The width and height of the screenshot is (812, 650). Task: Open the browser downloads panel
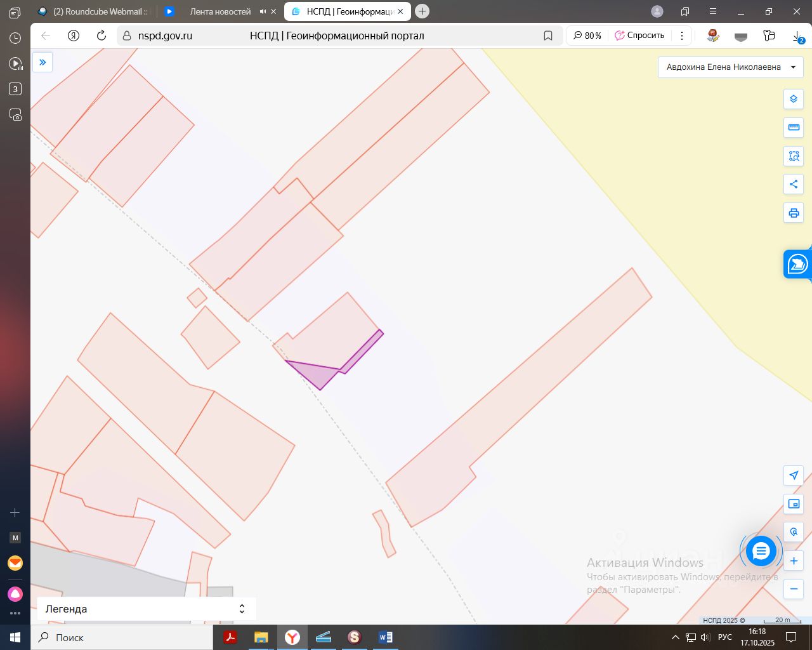pyautogui.click(x=798, y=36)
